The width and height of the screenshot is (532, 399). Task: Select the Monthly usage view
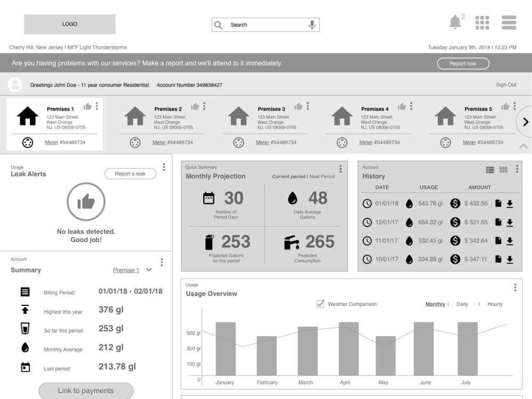coord(435,304)
